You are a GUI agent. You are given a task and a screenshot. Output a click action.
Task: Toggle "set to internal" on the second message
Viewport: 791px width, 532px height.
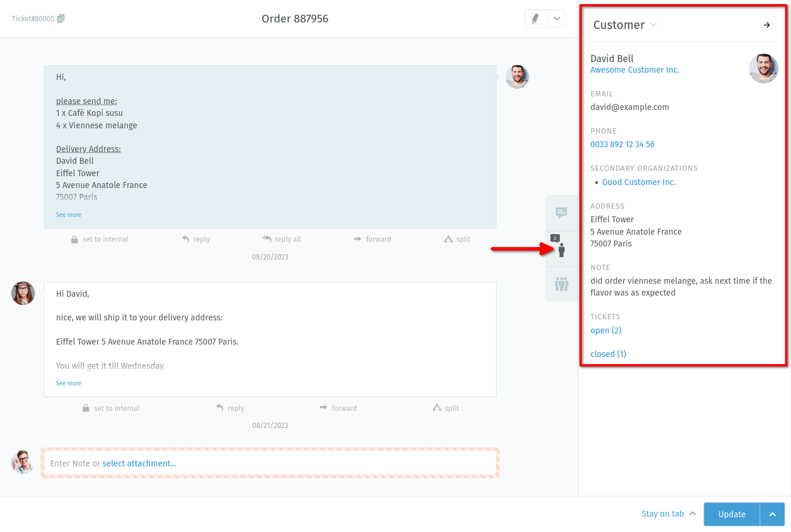pos(111,408)
